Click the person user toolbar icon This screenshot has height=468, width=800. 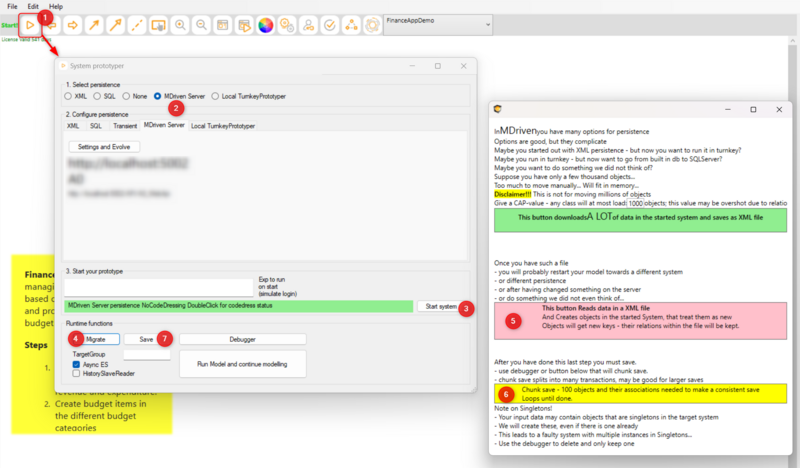(x=308, y=24)
